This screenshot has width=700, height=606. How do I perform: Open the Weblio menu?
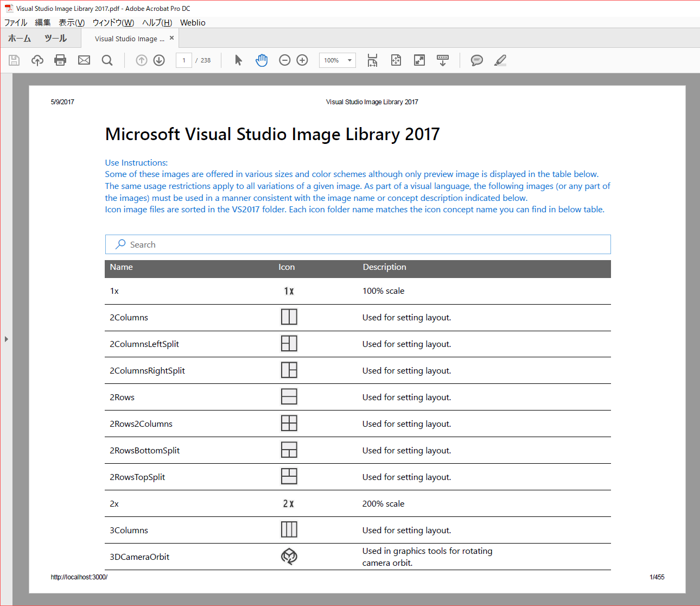coord(193,22)
